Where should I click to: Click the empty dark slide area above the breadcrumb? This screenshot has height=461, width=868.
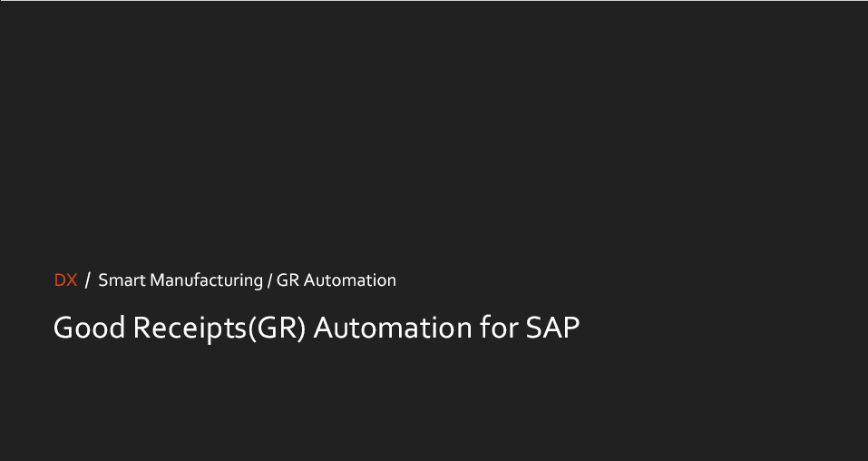click(434, 133)
